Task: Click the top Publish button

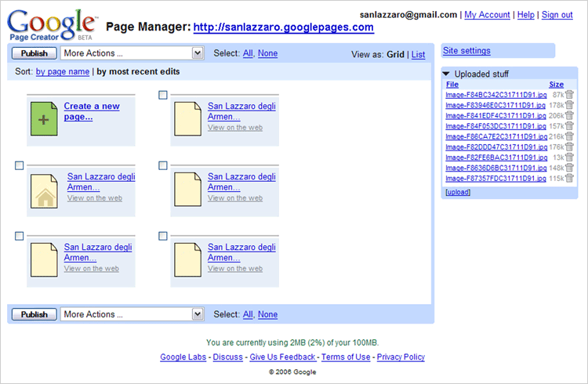Action: [34, 53]
